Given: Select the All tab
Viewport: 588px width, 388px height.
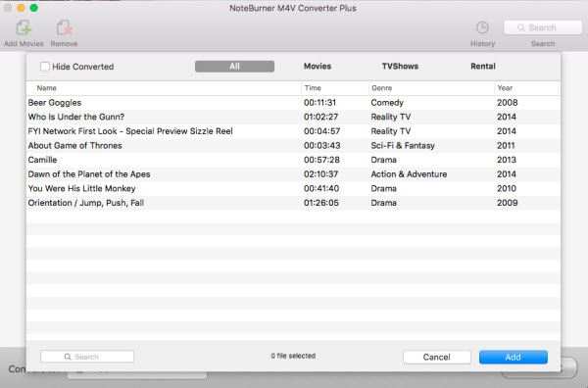Looking at the screenshot, I should [235, 67].
